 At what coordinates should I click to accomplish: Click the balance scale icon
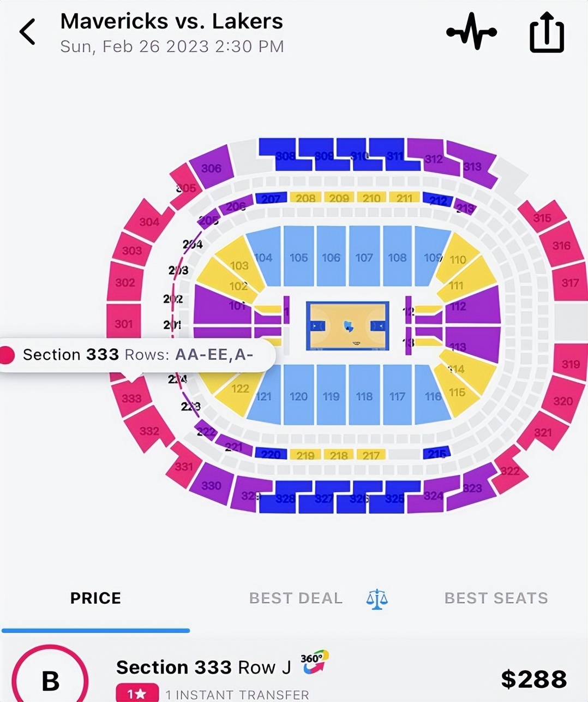[x=376, y=599]
